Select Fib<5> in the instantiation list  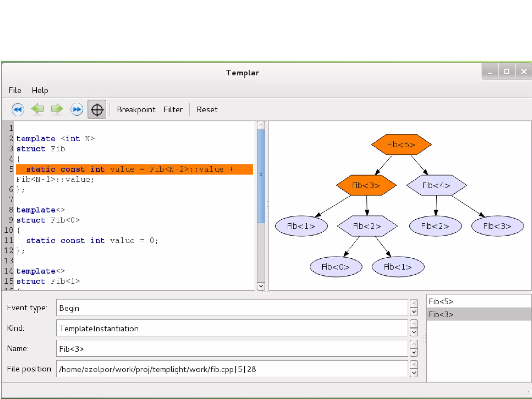pos(441,302)
